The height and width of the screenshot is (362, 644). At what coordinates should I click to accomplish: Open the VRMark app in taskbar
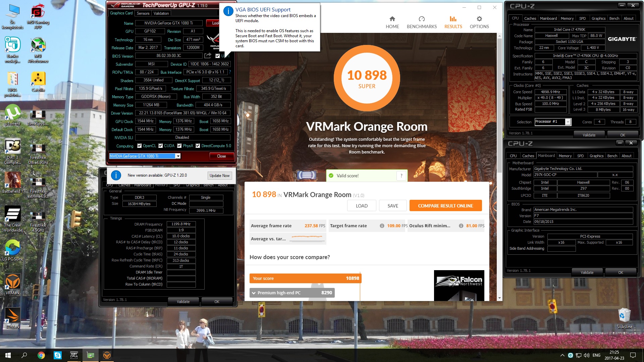point(107,355)
